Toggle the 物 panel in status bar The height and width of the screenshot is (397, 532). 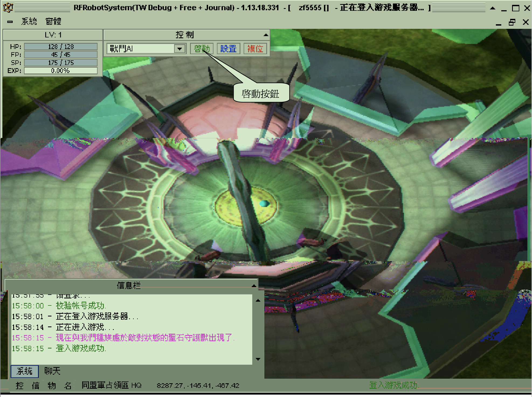coord(52,385)
